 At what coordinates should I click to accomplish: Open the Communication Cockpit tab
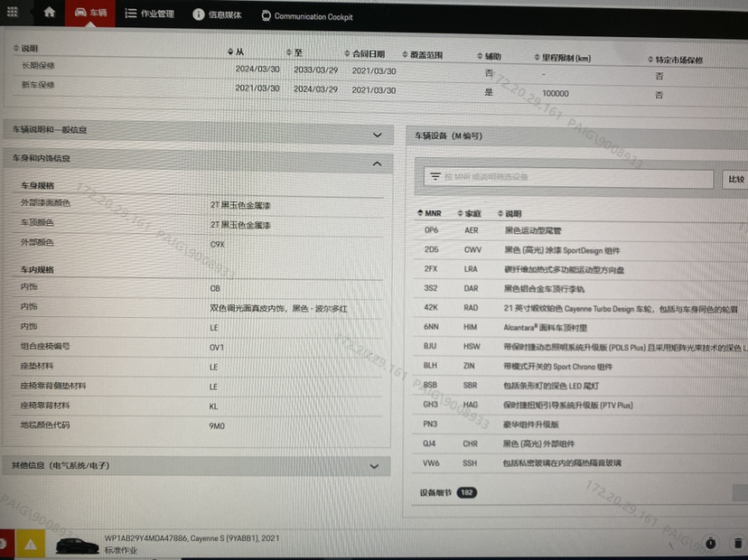pos(307,16)
